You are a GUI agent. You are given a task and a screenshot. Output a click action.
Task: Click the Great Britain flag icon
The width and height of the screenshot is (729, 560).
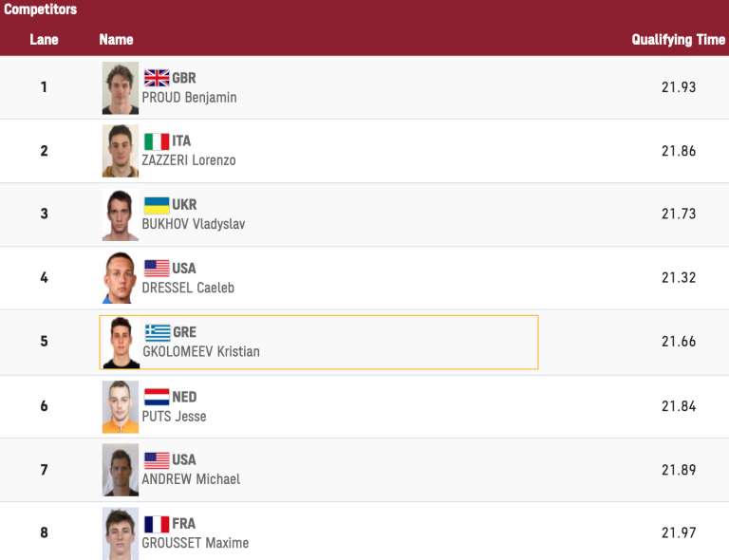pyautogui.click(x=157, y=78)
